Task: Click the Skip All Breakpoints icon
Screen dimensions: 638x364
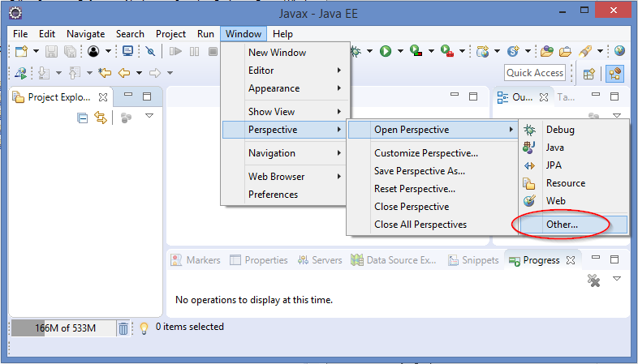Action: point(151,51)
